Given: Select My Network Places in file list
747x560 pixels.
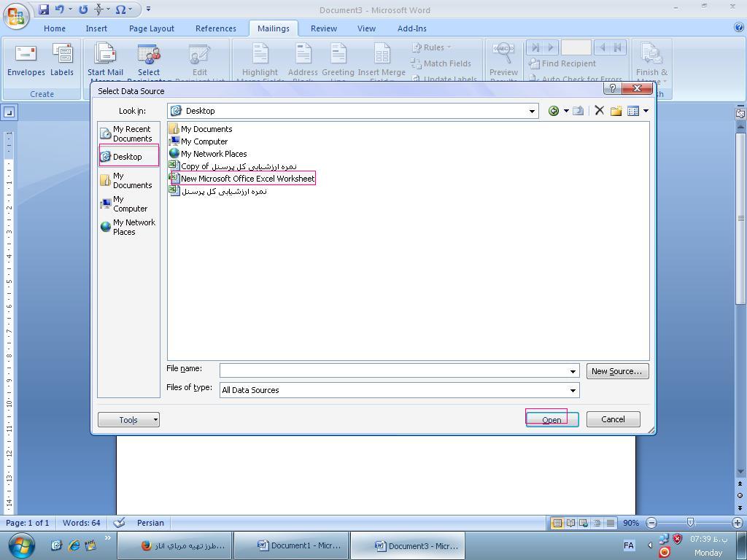Looking at the screenshot, I should [208, 154].
